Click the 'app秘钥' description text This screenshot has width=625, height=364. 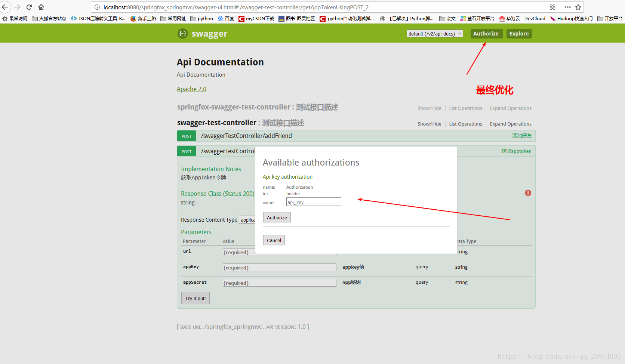[351, 282]
